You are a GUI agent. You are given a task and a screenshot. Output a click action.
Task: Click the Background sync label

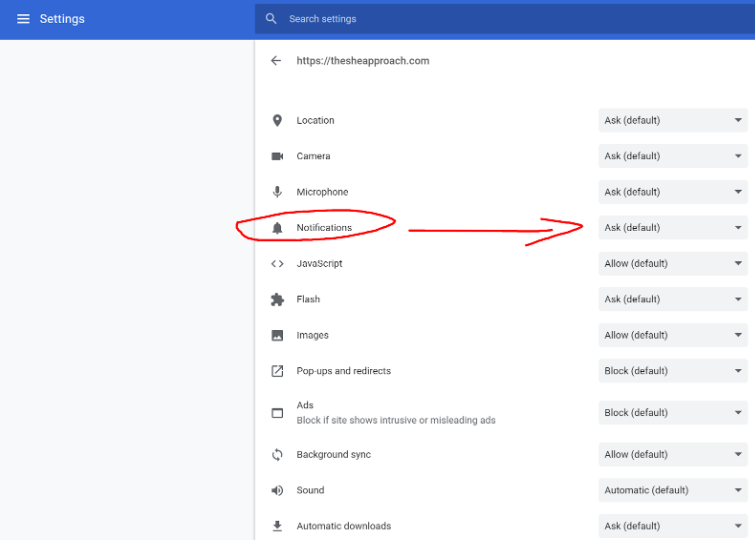[334, 454]
